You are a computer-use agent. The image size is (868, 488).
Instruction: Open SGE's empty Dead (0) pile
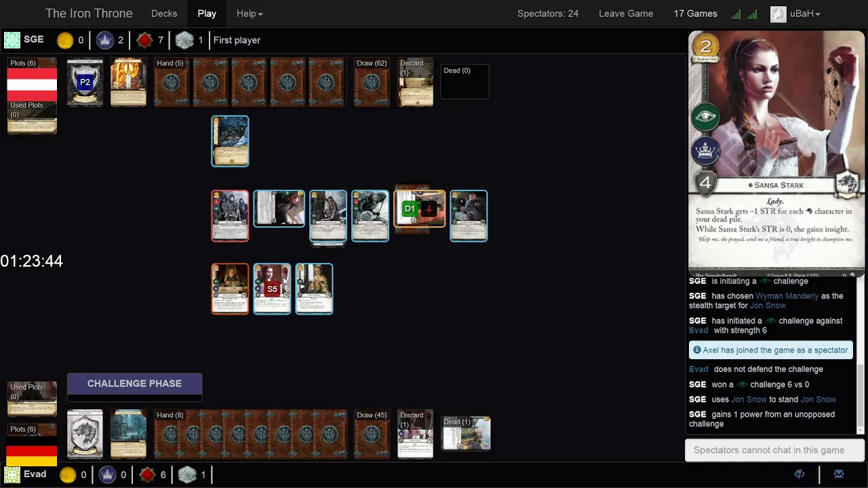[465, 82]
